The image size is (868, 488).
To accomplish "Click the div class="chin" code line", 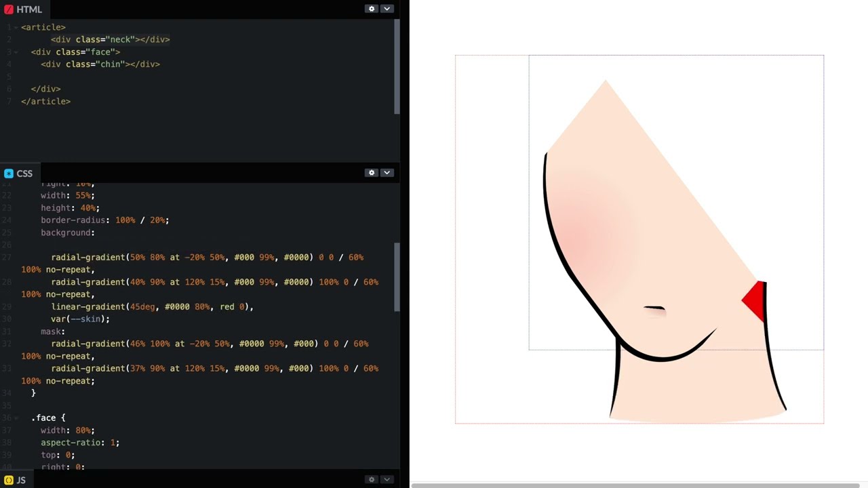I will [x=100, y=64].
